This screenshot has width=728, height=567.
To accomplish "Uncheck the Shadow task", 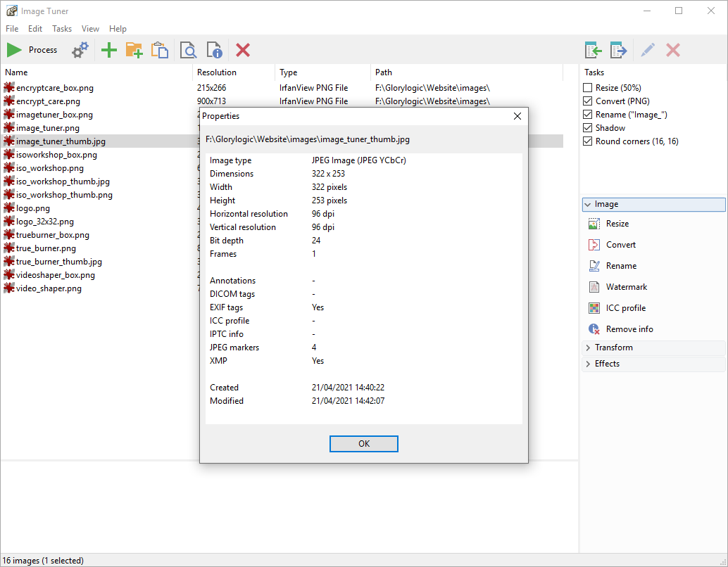I will [587, 127].
